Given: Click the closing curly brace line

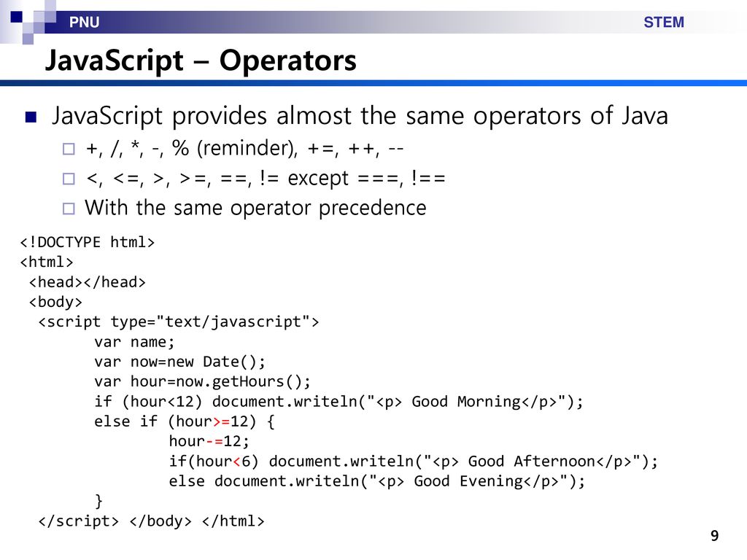Looking at the screenshot, I should (x=98, y=502).
